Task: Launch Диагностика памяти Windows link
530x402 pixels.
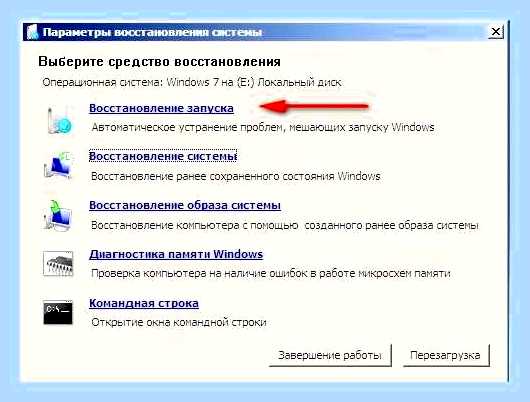Action: click(x=176, y=254)
